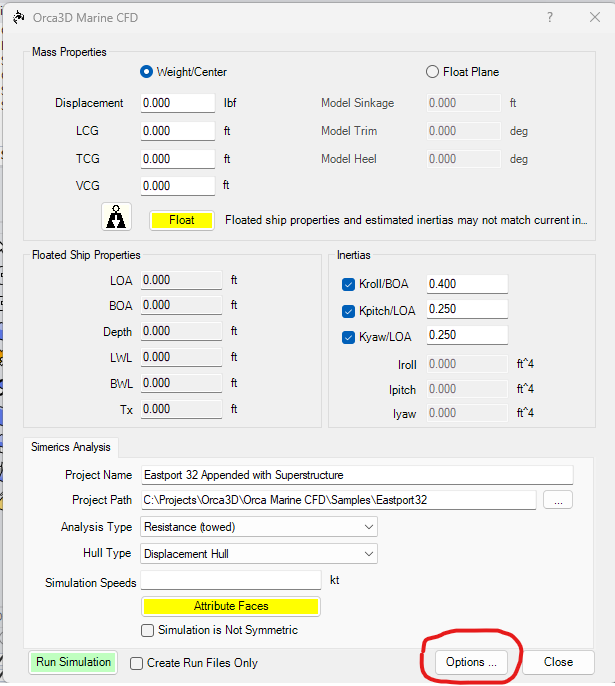Viewport: 615px width, 686px height.
Task: Close the Orca3D Marine CFD dialog window
Action: pyautogui.click(x=594, y=18)
